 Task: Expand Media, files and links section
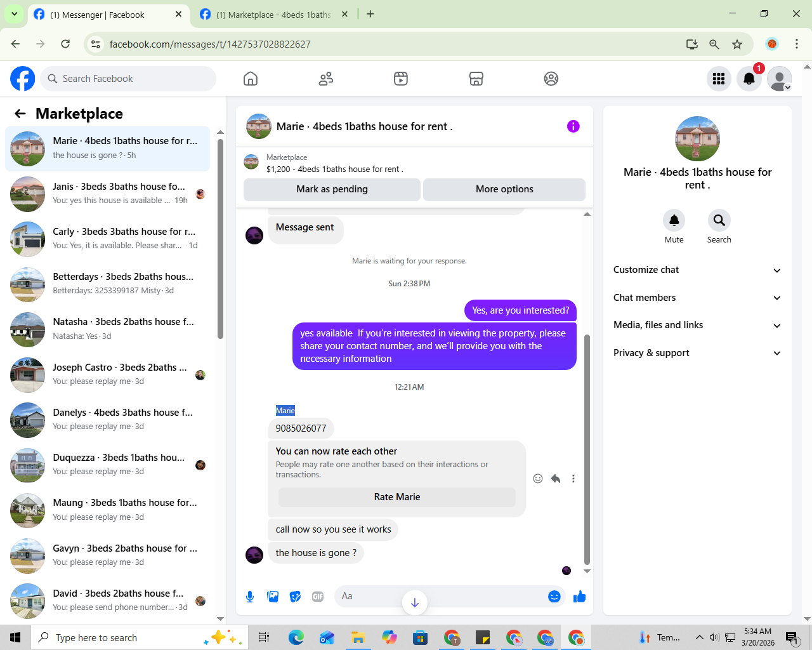click(697, 325)
